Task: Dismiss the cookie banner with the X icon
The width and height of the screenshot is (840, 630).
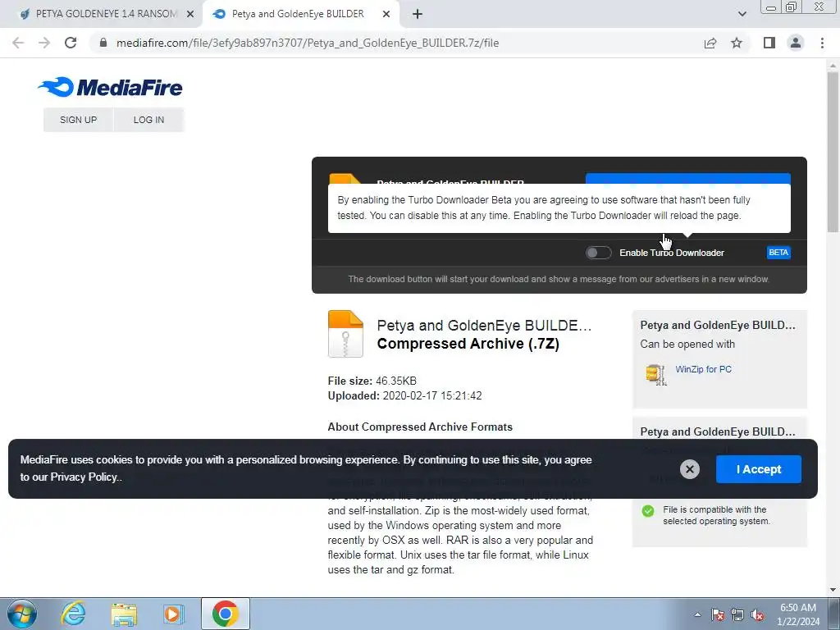Action: 689,469
